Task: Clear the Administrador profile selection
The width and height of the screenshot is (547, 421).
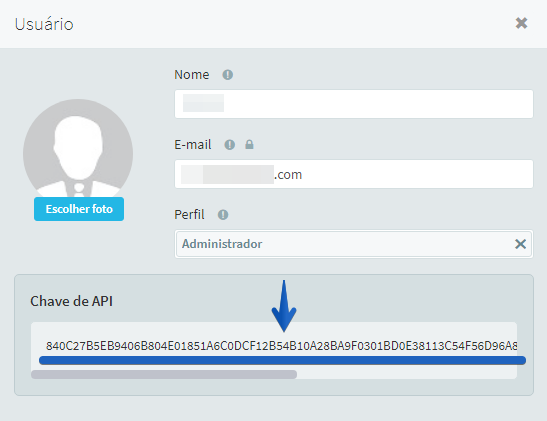Action: (x=520, y=244)
